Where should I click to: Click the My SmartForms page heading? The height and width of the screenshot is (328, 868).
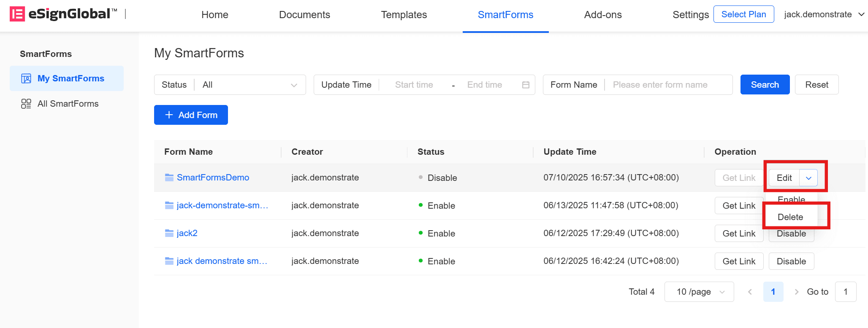click(199, 53)
